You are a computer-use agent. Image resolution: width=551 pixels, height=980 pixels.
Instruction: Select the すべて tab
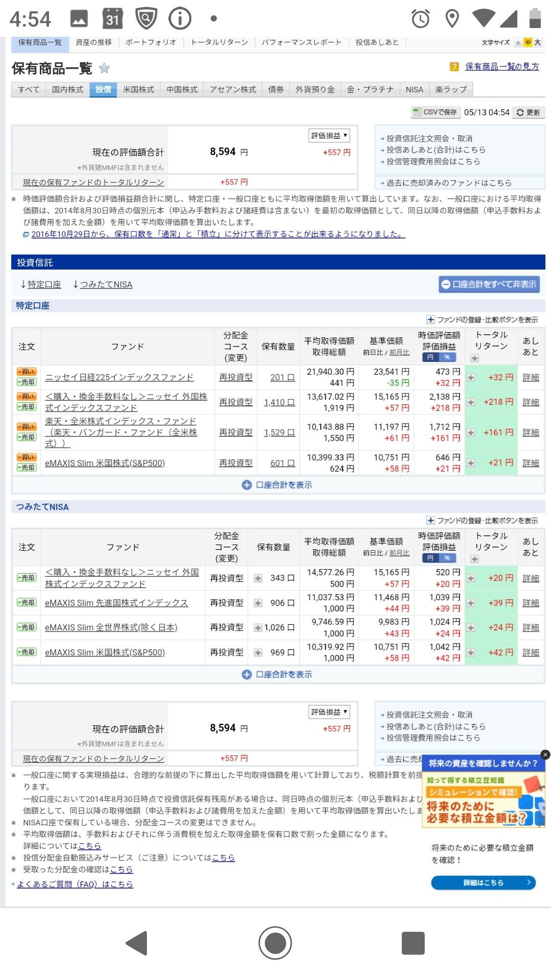(x=29, y=89)
